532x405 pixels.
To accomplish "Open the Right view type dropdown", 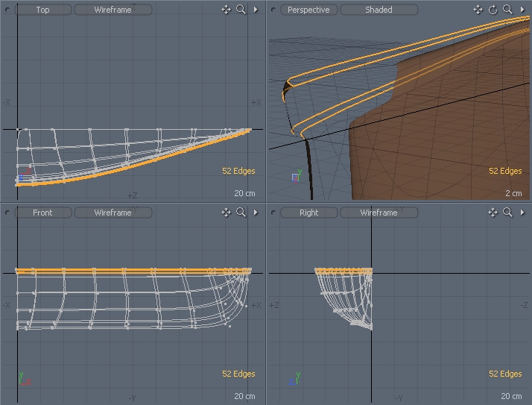I will (308, 213).
